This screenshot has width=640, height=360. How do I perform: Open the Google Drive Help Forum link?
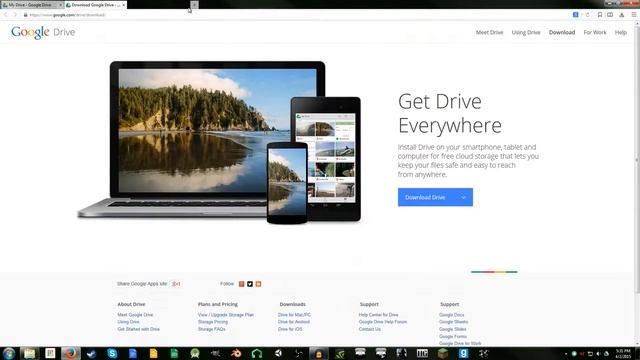point(382,322)
